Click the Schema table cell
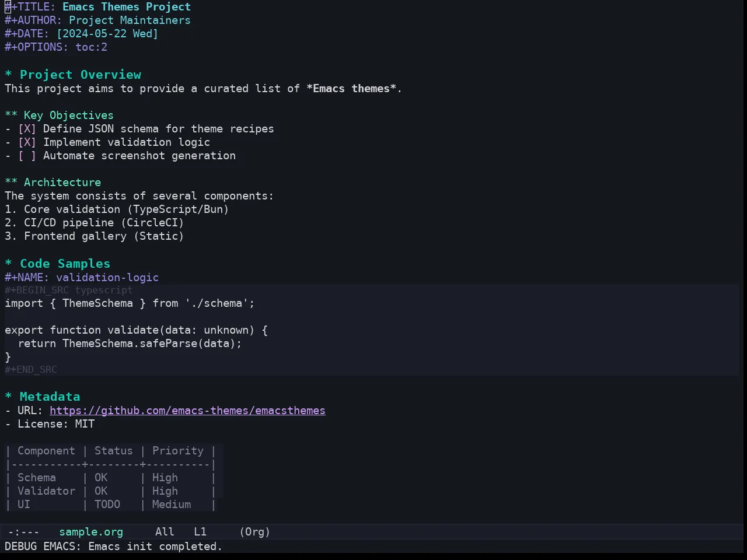This screenshot has height=560, width=747. click(37, 478)
